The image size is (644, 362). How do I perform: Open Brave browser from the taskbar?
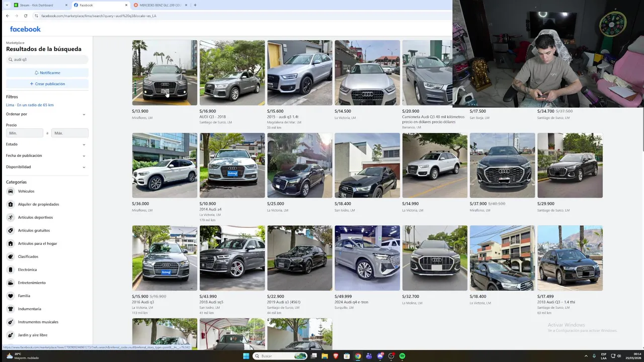[336, 356]
